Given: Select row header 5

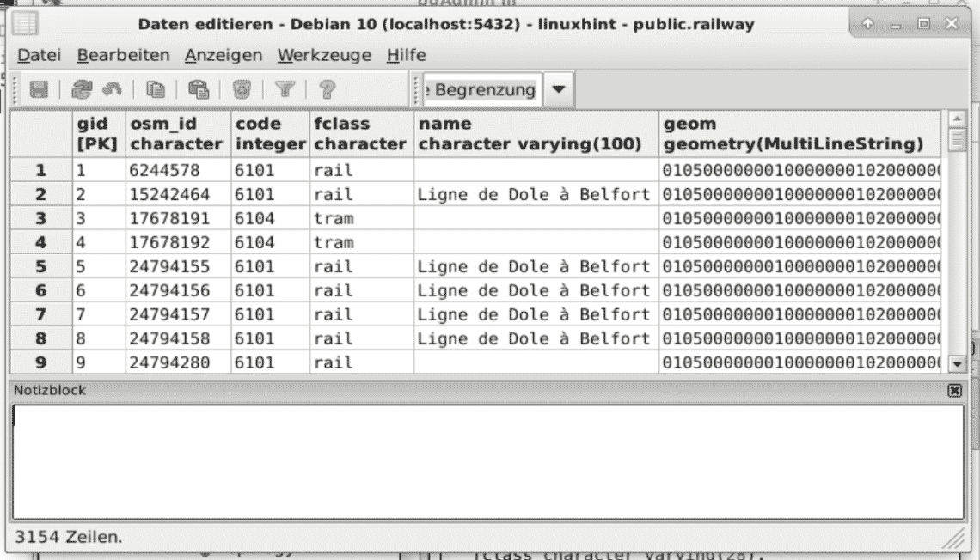Looking at the screenshot, I should (40, 266).
